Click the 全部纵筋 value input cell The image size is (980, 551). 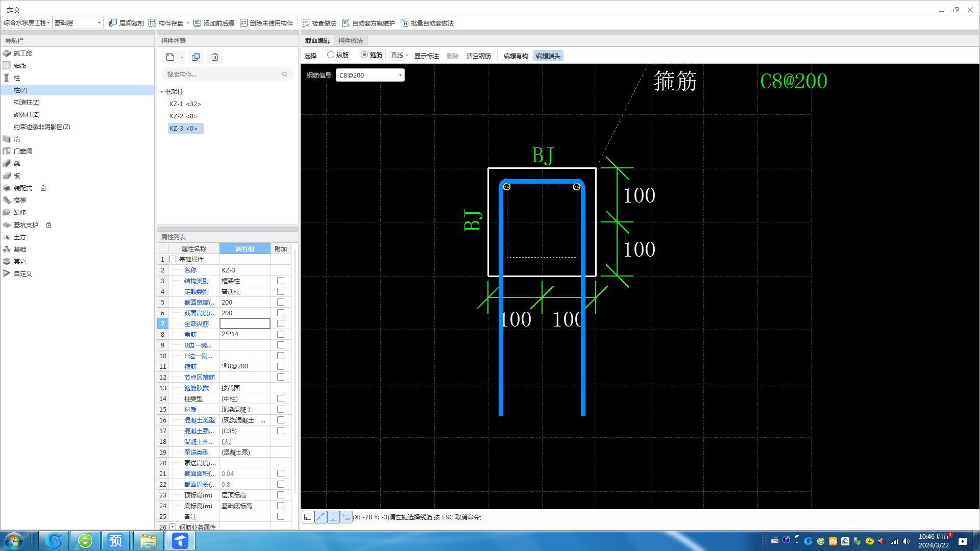[x=245, y=323]
